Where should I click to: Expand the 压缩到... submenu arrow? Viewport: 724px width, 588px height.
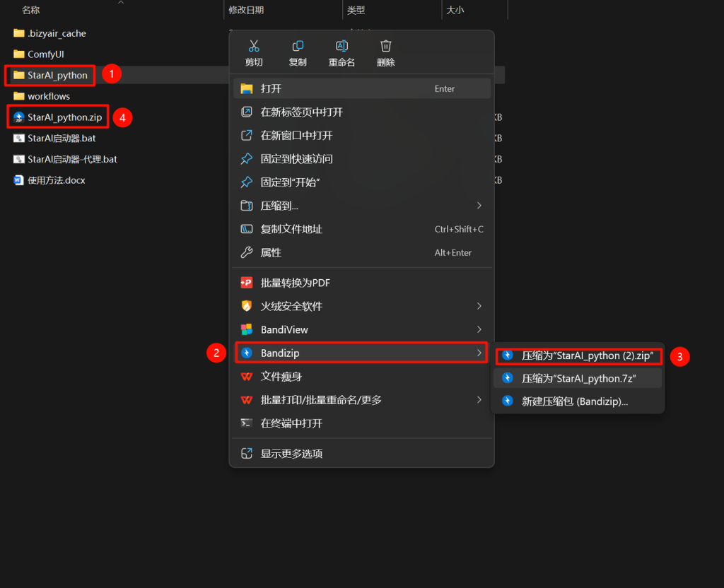point(479,206)
